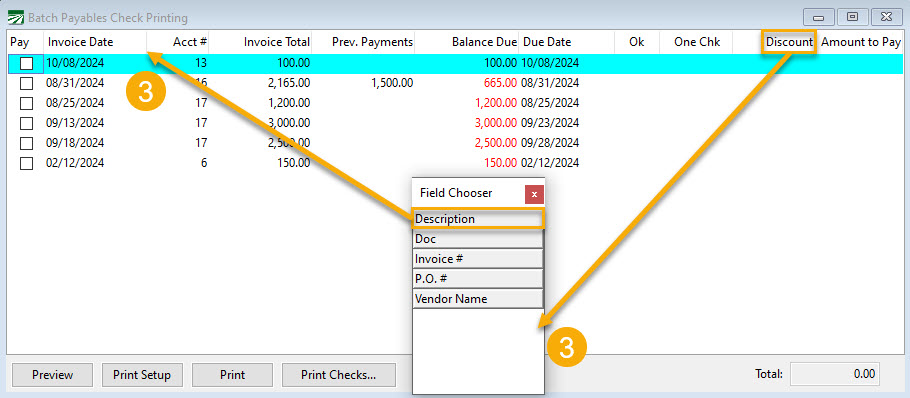The image size is (910, 398).
Task: Click the 150.00 red balance due value
Action: pos(500,163)
